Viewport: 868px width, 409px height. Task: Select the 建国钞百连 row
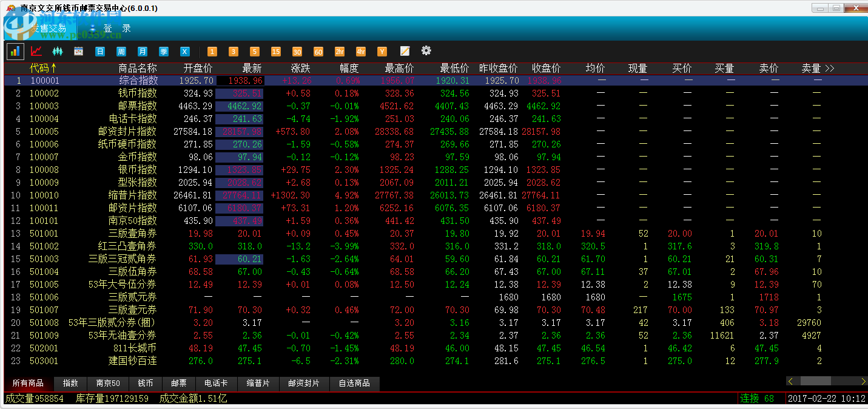pyautogui.click(x=436, y=361)
